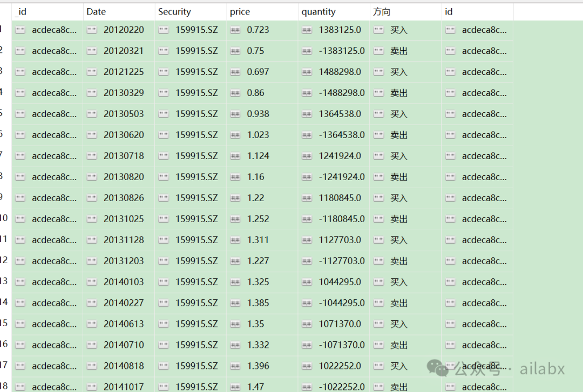This screenshot has height=392, width=583.
Task: Click quantity value 1071370.0
Action: [x=340, y=324]
